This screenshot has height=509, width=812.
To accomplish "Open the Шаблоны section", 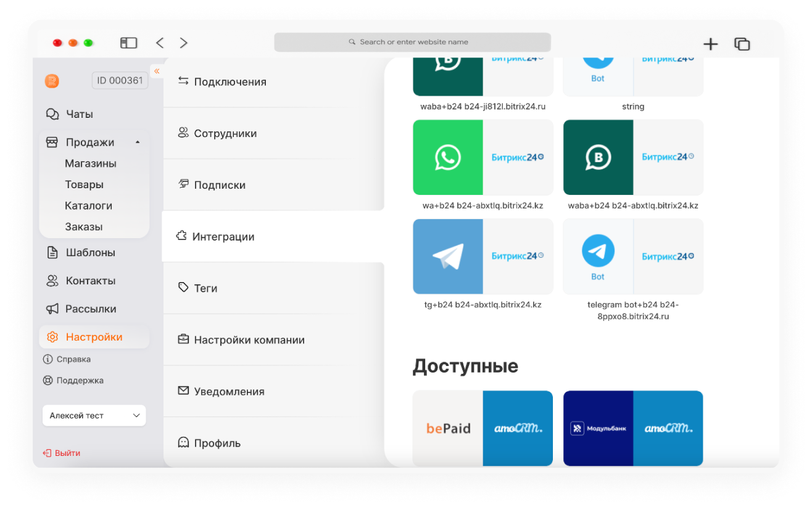I will click(x=90, y=252).
